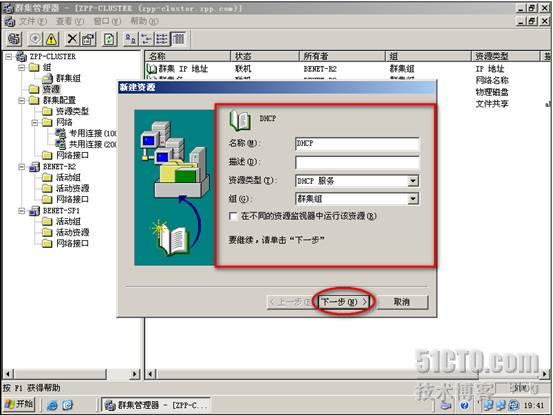Select 网络接口 under BENET-SP1
This screenshot has width=553, height=415.
pos(72,243)
